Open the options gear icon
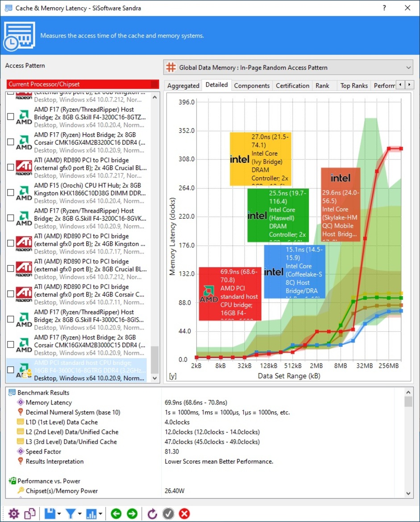Image resolution: width=420 pixels, height=522 pixels. pyautogui.click(x=14, y=514)
